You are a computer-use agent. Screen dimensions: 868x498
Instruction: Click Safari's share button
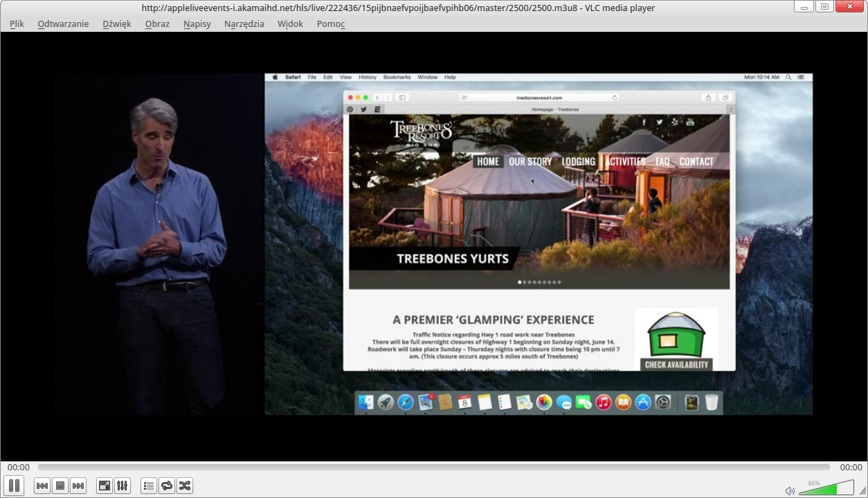point(708,98)
